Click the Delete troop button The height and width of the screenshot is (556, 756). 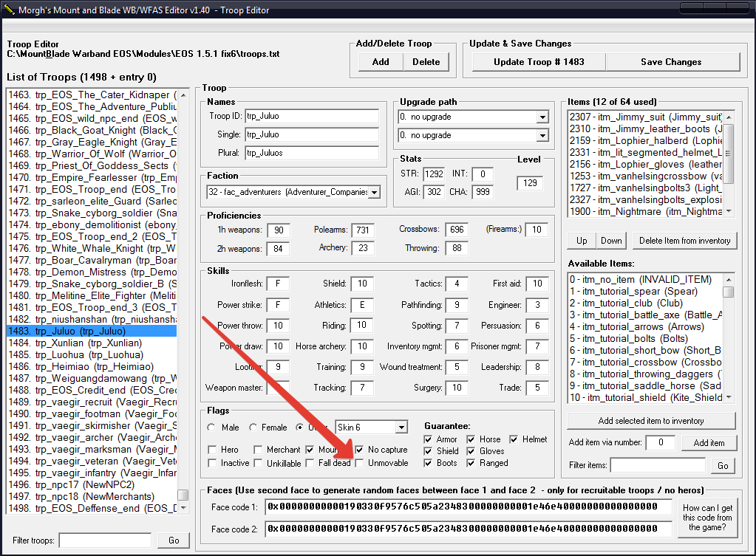pyautogui.click(x=426, y=62)
